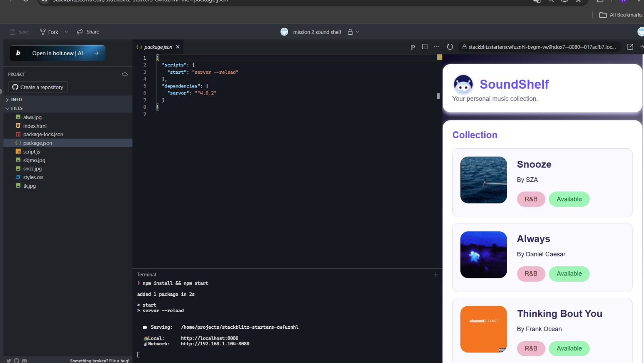Click the alwa.jpg image file icon

[18, 117]
